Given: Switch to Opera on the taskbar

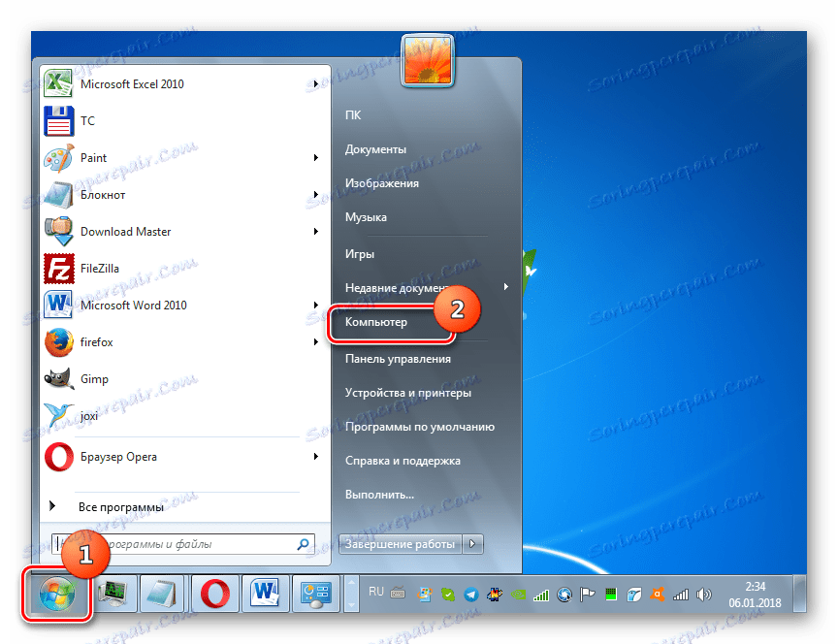Looking at the screenshot, I should pyautogui.click(x=214, y=594).
